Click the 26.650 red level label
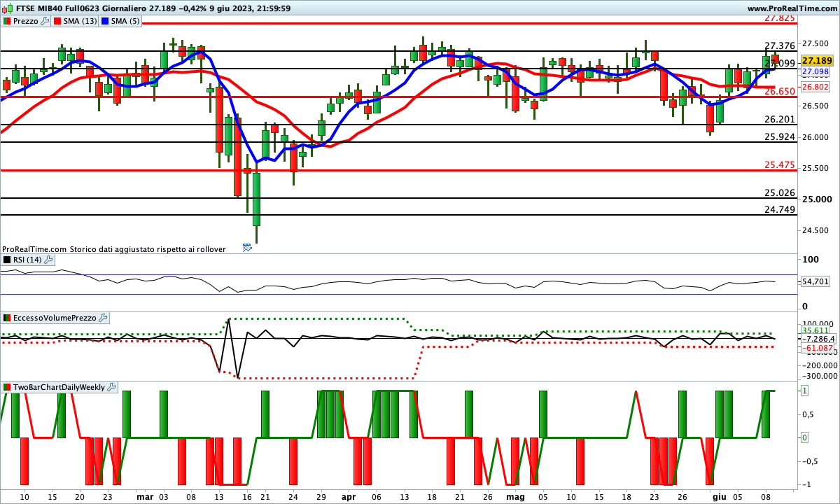Screen dimensions: 840x504 tap(779, 92)
